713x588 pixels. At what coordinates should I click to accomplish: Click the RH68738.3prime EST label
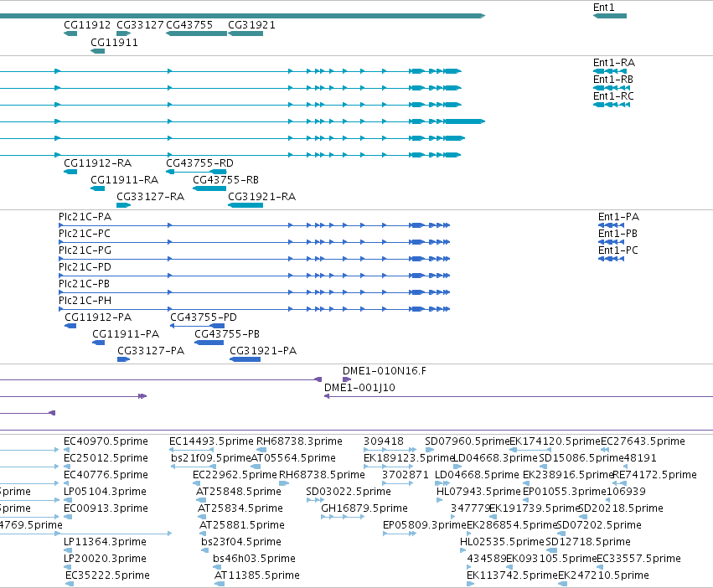pos(299,441)
